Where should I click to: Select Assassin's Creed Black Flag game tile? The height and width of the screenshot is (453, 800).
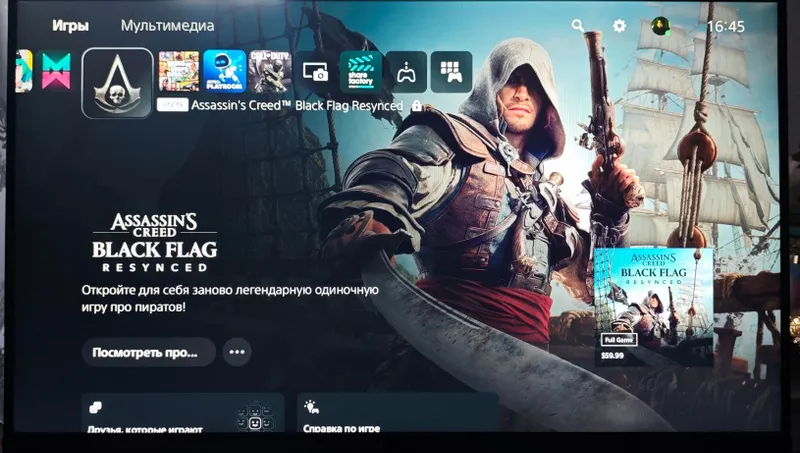click(117, 83)
